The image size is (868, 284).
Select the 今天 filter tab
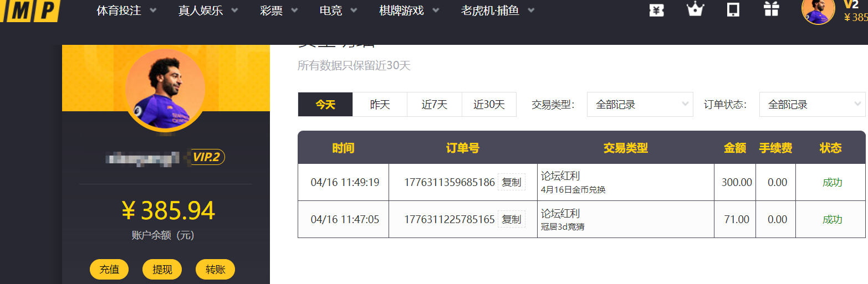[325, 105]
